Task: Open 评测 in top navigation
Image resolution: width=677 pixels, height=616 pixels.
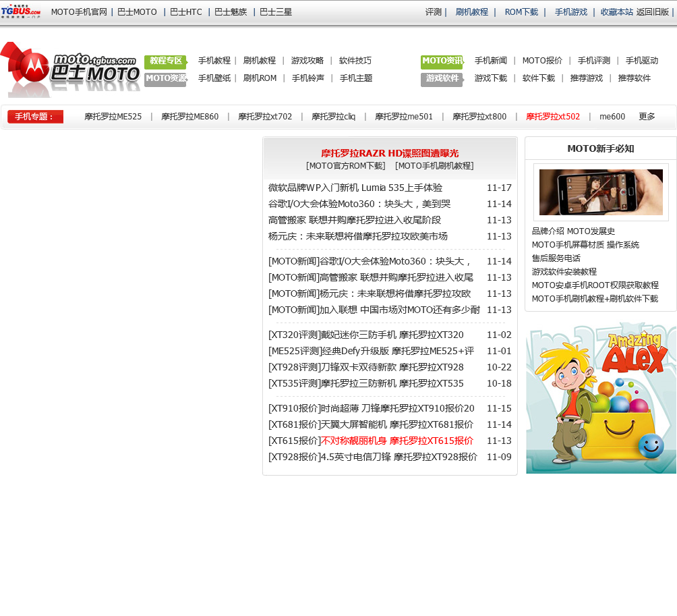Action: click(x=433, y=12)
